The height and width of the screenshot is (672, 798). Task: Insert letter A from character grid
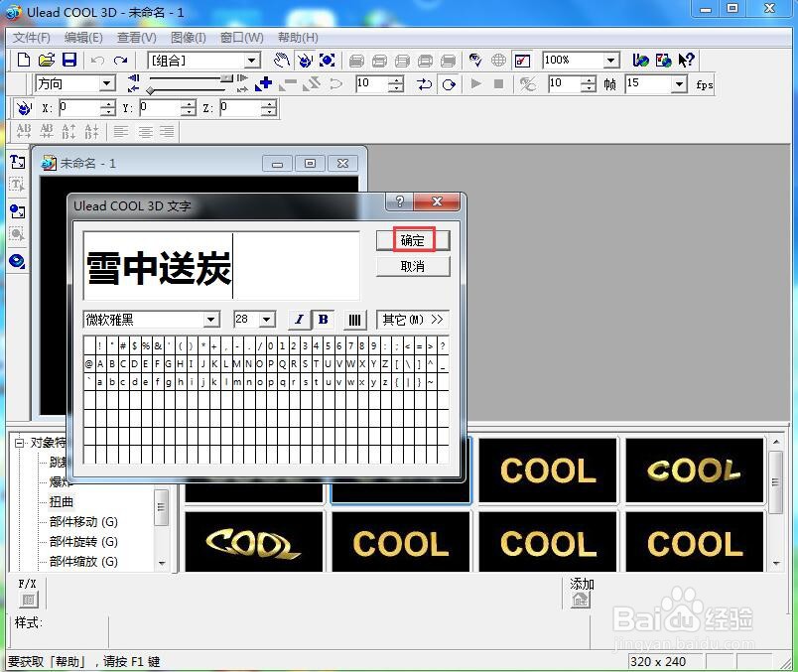tap(100, 364)
